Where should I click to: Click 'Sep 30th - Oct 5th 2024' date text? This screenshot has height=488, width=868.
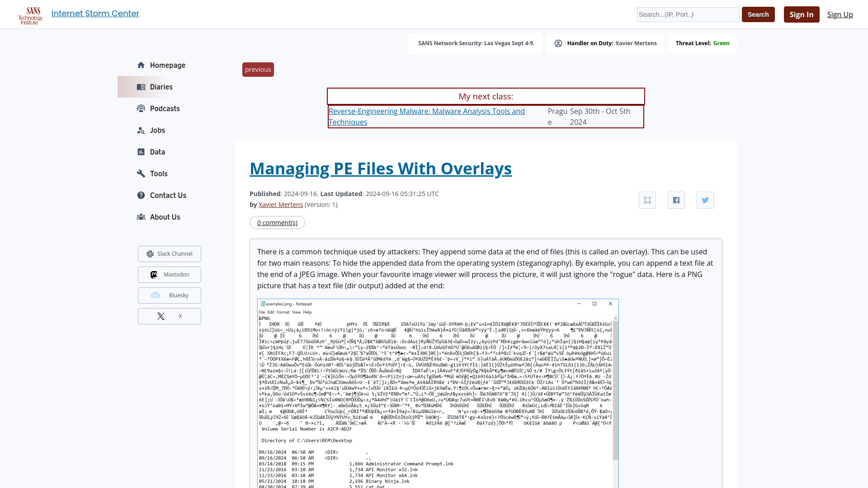pos(600,117)
